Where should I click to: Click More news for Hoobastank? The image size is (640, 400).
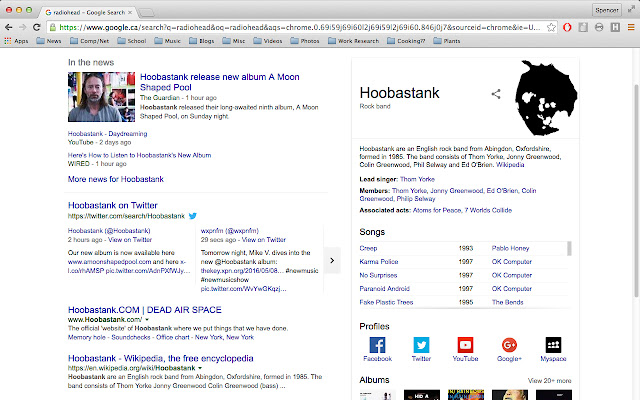pyautogui.click(x=116, y=179)
